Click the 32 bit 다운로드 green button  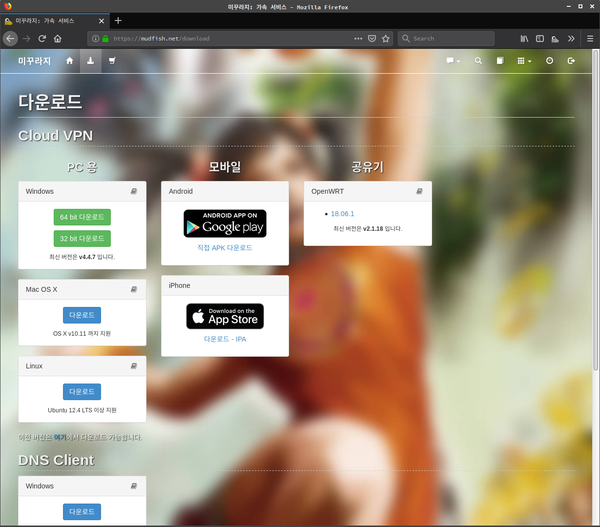(x=82, y=238)
